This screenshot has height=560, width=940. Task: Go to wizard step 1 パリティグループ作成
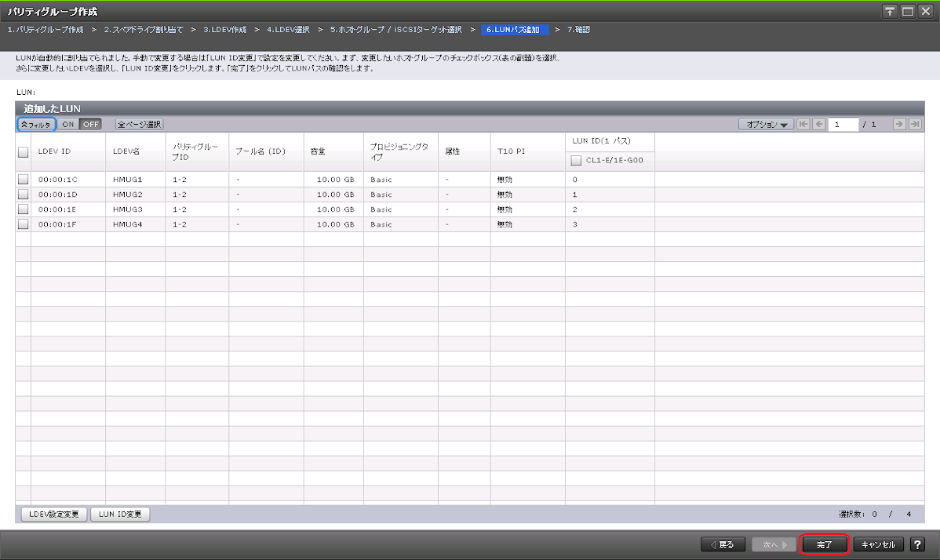(45, 29)
